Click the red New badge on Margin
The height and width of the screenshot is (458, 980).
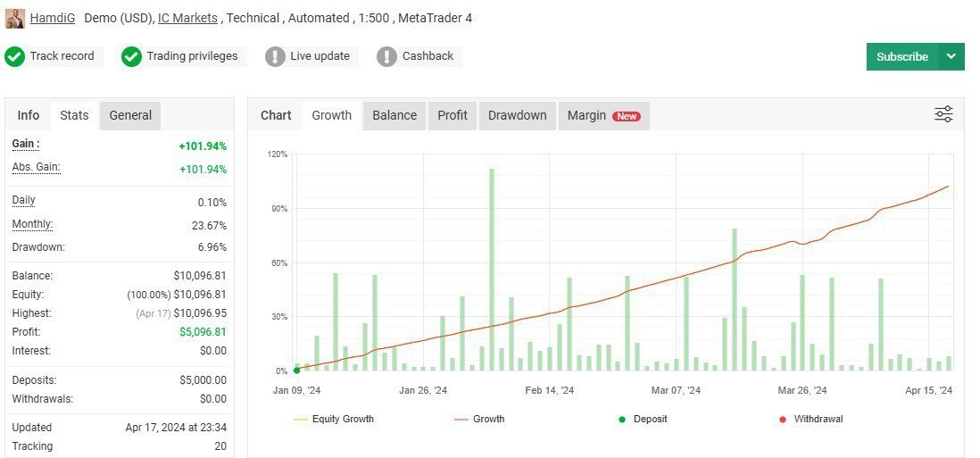(x=626, y=116)
